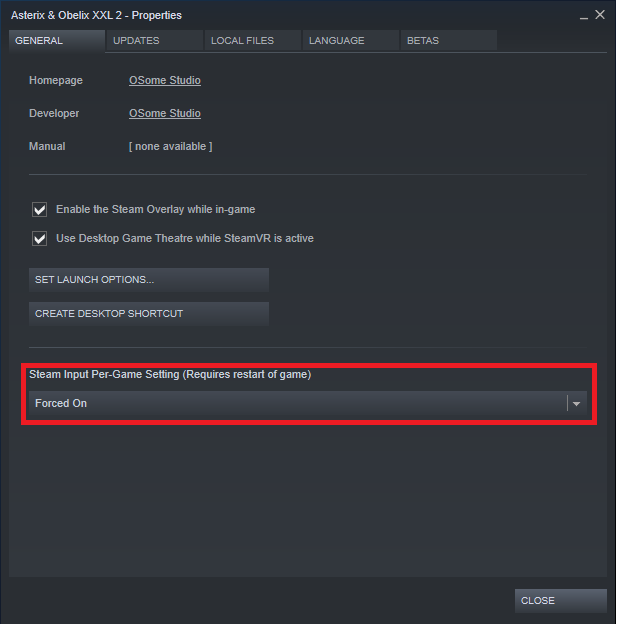This screenshot has width=617, height=624.
Task: Click the CREATE DESKTOP SHORTCUT button
Action: [x=149, y=314]
